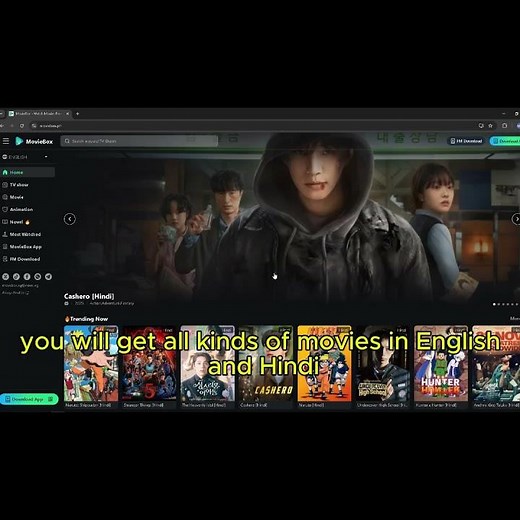Click the MovieBox logo

pos(34,141)
